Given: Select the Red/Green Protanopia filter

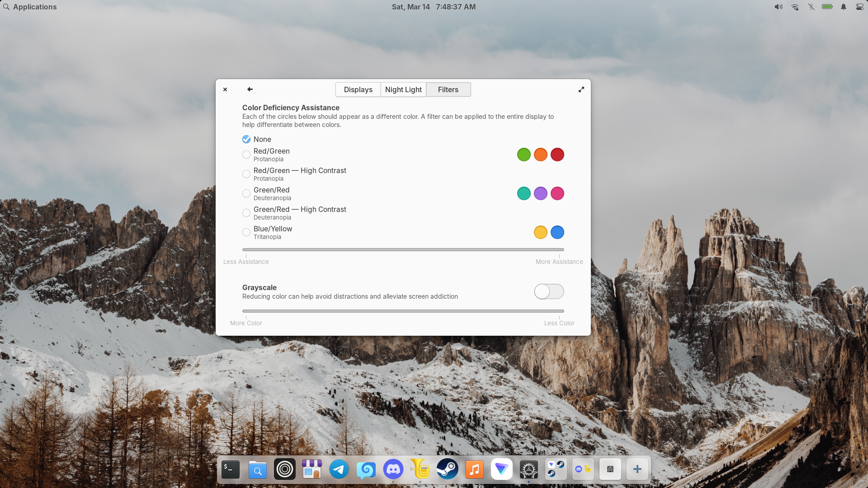Looking at the screenshot, I should (x=246, y=155).
